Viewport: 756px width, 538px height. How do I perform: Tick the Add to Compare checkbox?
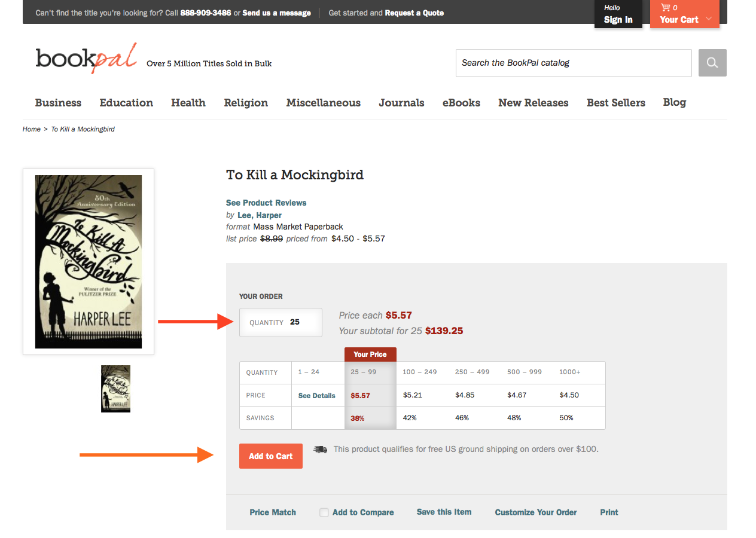click(324, 512)
